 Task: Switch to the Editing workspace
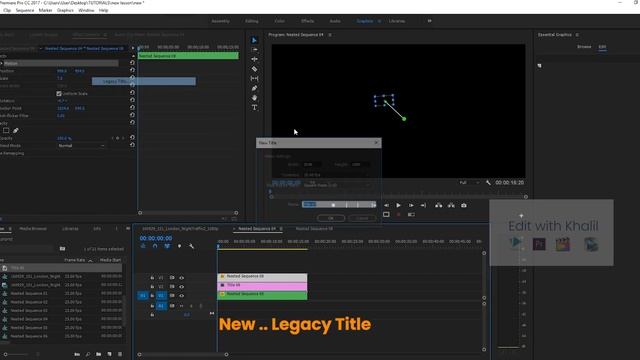coord(252,21)
